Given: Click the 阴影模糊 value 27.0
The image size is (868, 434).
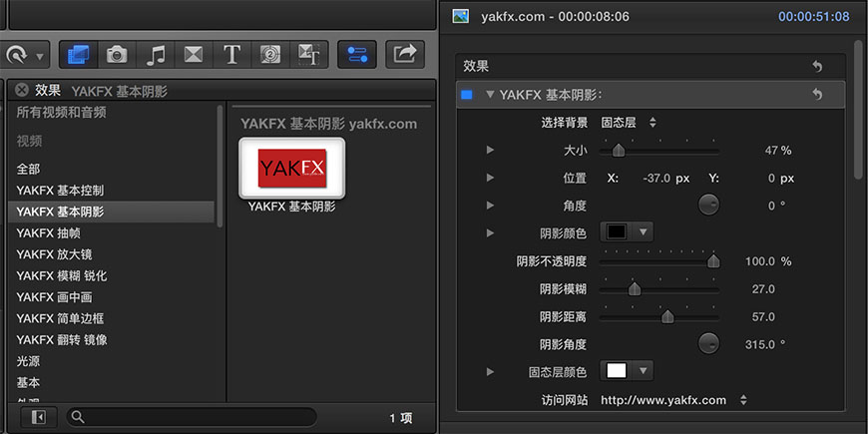Looking at the screenshot, I should click(763, 289).
